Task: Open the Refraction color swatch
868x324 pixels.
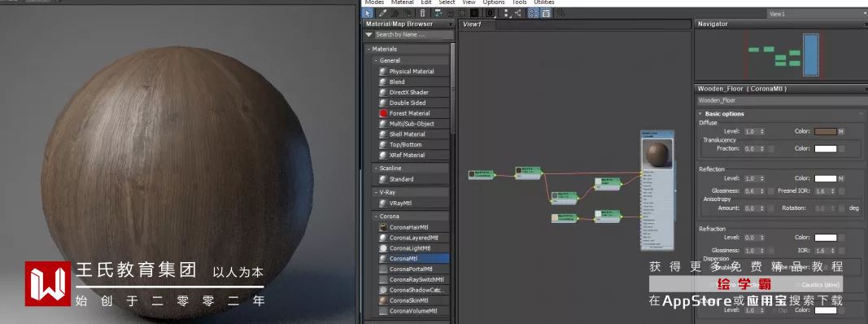Action: click(x=826, y=238)
